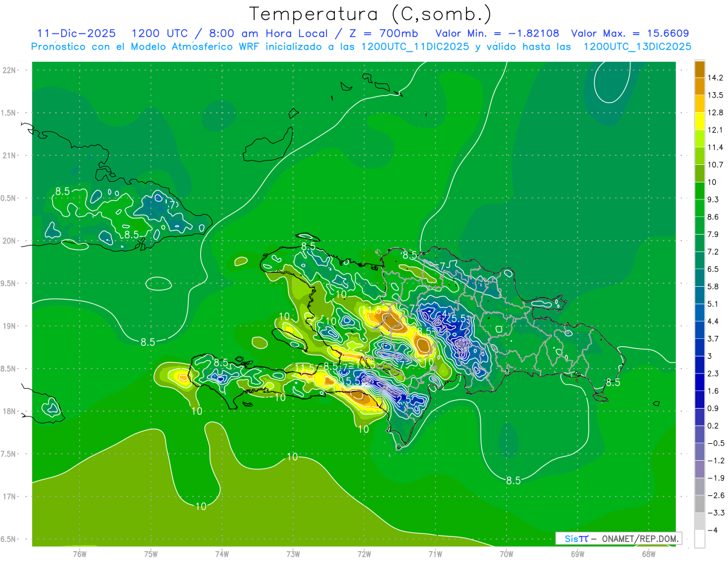Click the '75W' longitude axis label
This screenshot has height=562, width=728.
[151, 554]
